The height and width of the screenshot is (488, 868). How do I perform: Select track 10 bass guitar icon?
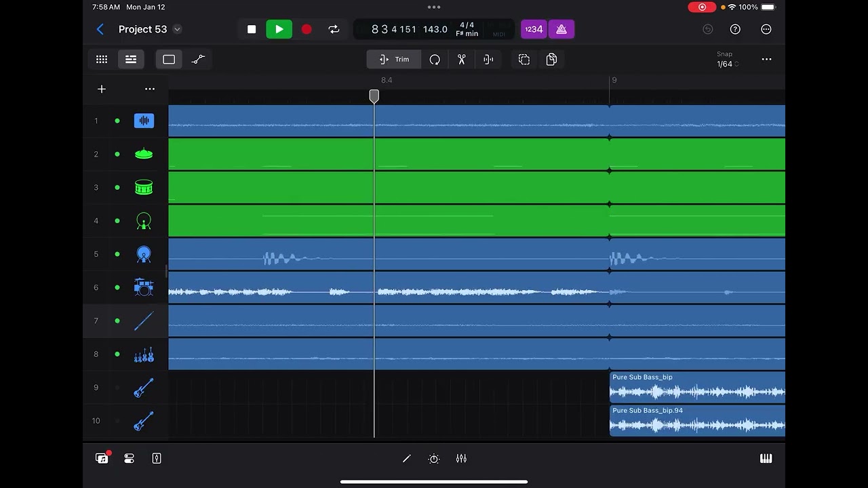coord(144,421)
